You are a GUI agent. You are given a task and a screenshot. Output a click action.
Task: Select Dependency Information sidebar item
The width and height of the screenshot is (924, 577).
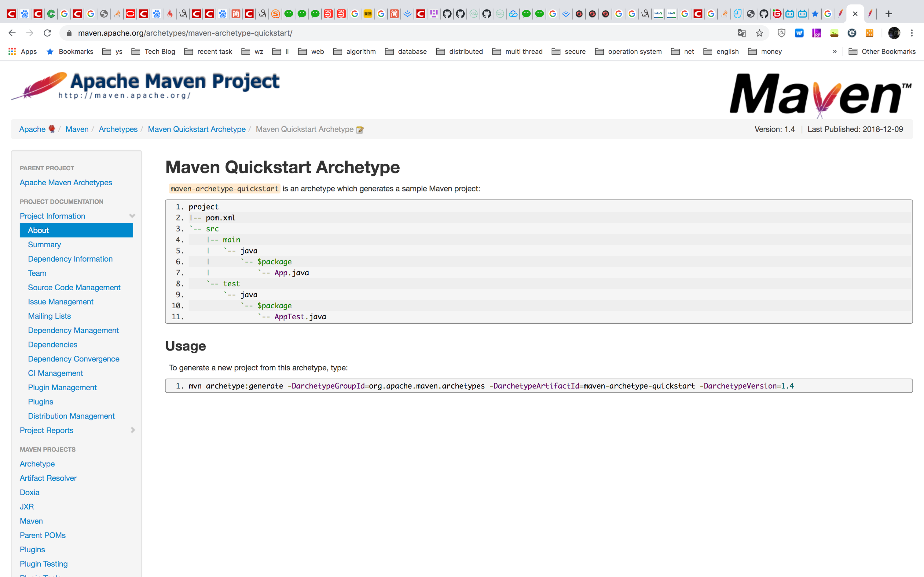[70, 259]
